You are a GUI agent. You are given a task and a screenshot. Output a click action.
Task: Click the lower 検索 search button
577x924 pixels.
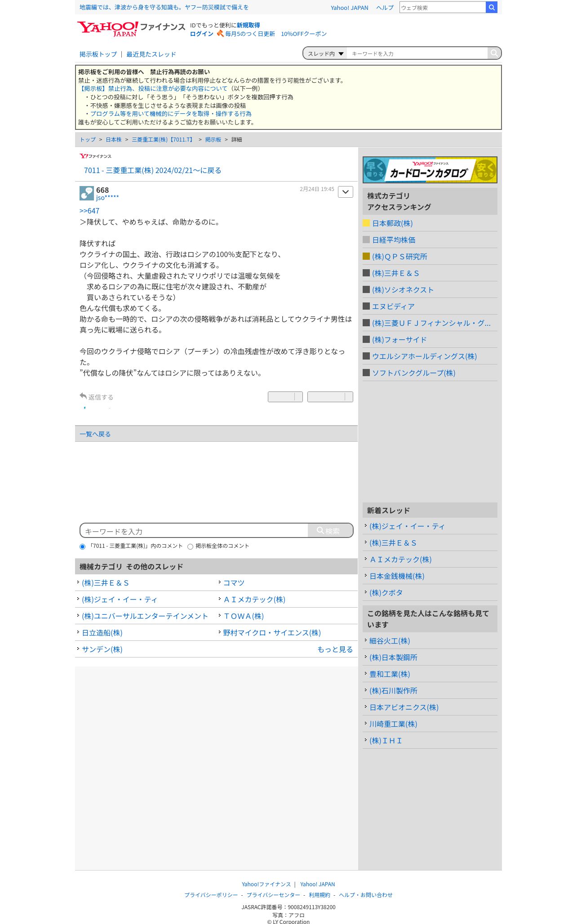pyautogui.click(x=330, y=531)
